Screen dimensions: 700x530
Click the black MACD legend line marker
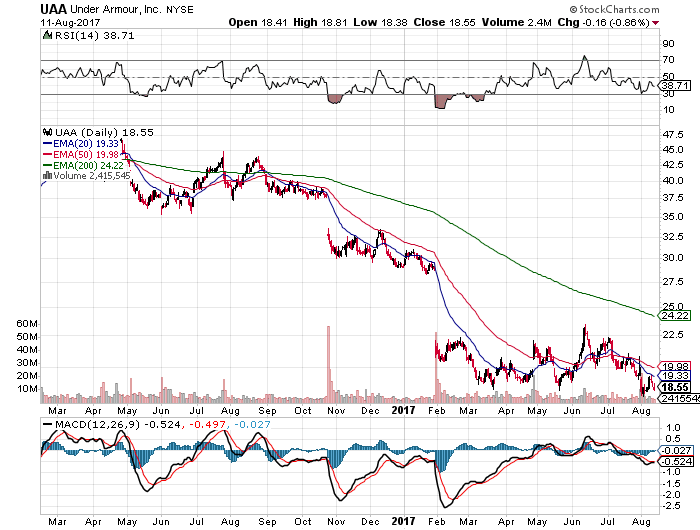[x=47, y=424]
